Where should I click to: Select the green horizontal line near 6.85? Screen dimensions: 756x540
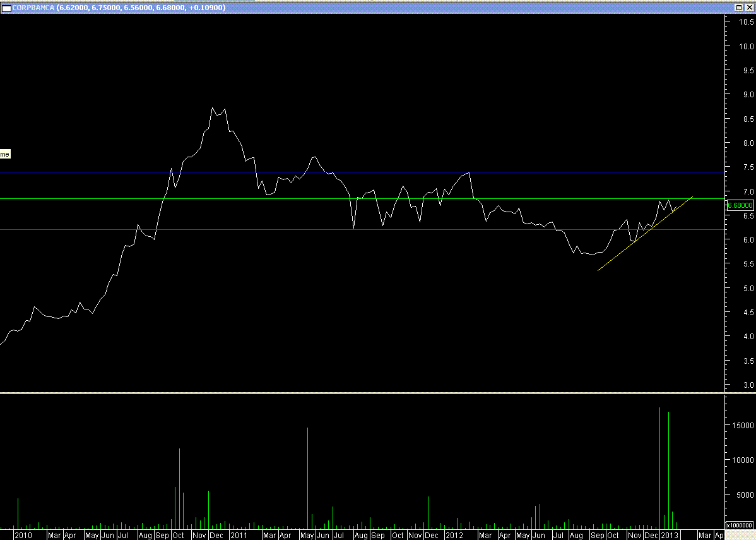[362, 199]
